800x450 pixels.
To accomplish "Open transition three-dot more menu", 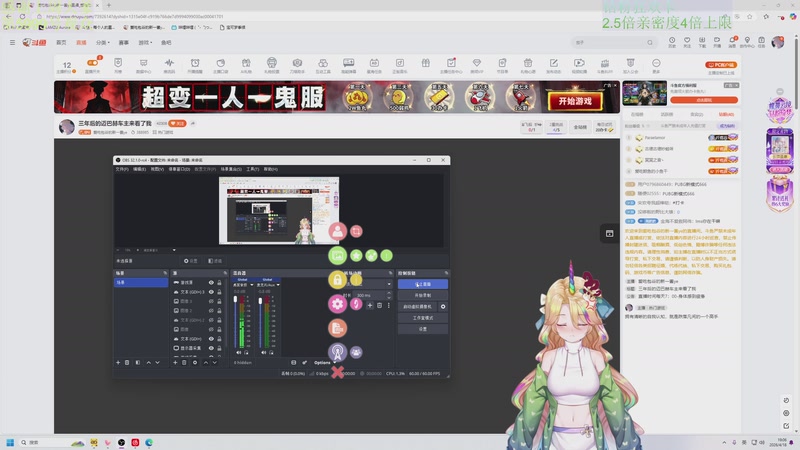I will tap(389, 306).
